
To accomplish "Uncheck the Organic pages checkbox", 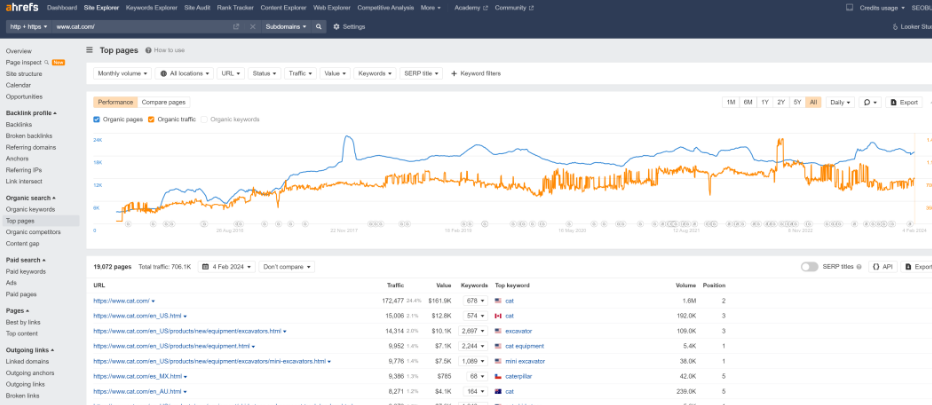I will (96, 119).
